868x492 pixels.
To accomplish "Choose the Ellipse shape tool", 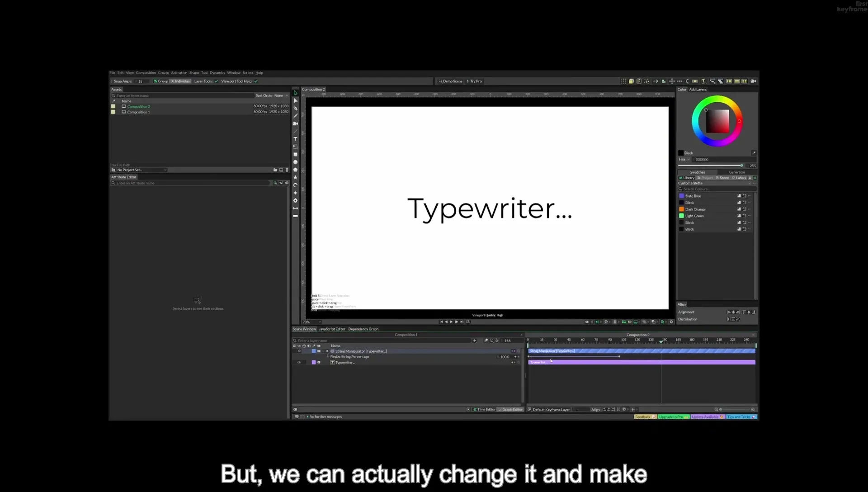I will click(x=295, y=162).
